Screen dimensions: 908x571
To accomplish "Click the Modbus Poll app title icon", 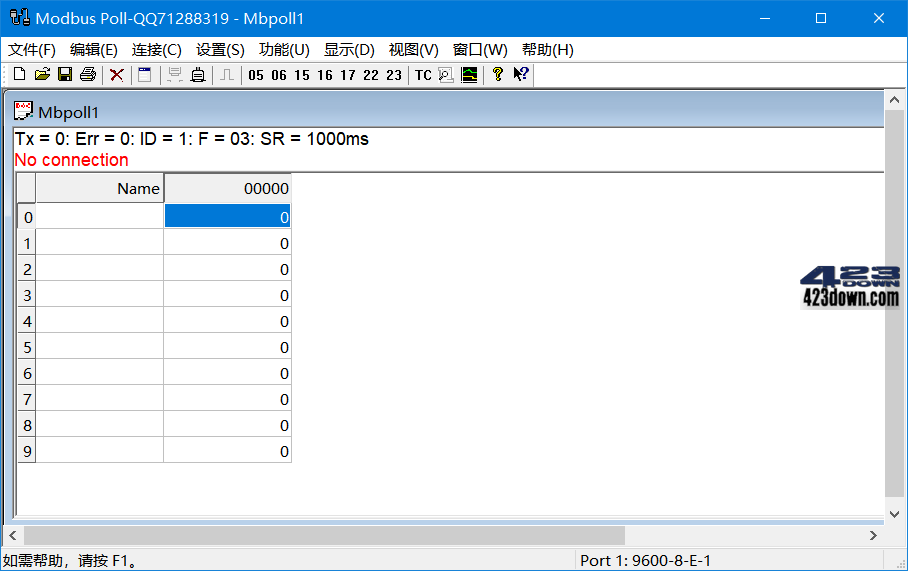I will pyautogui.click(x=20, y=17).
